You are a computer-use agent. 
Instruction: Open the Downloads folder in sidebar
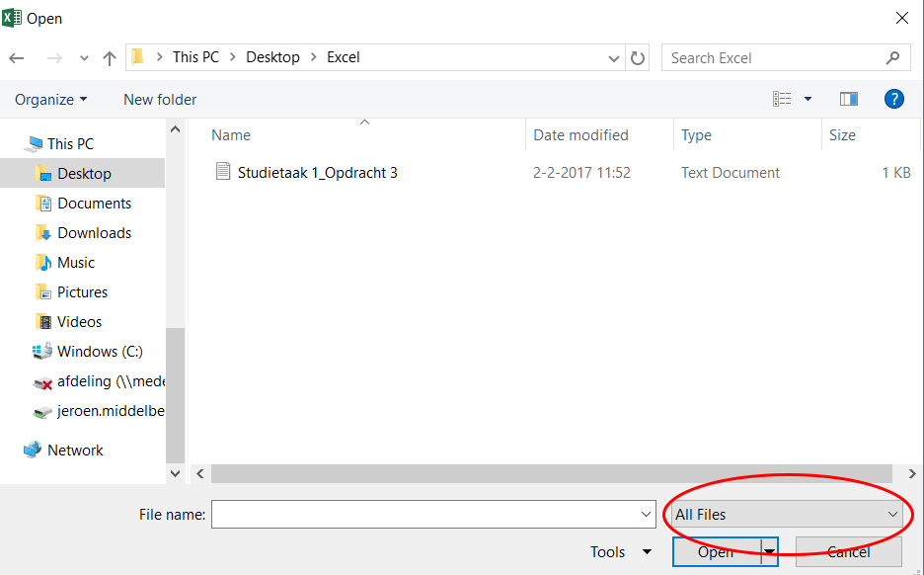point(94,233)
